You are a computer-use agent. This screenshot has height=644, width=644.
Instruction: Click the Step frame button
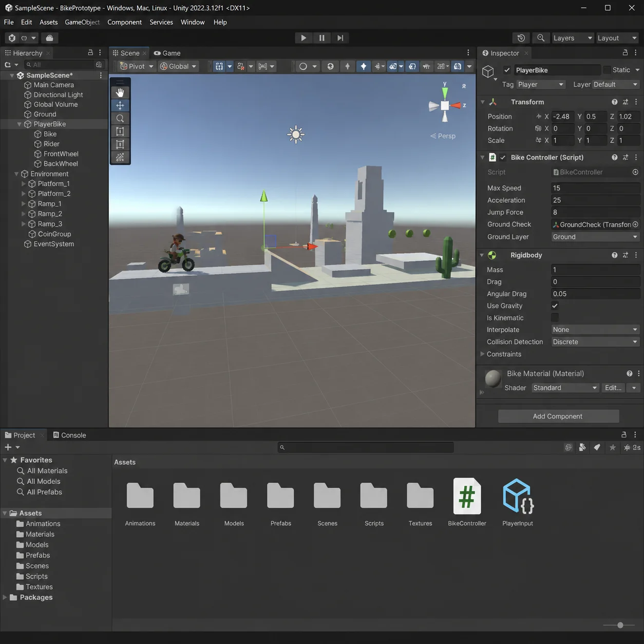[x=340, y=38]
